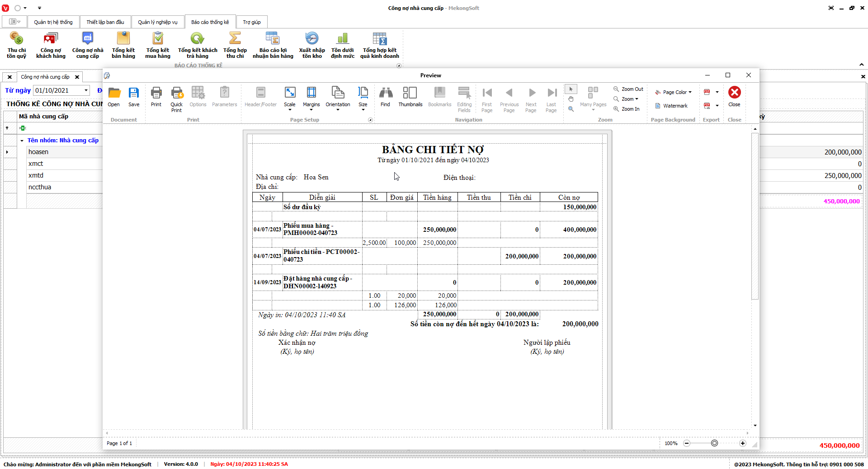Click the Mã nhà cung cấp column header
The height and width of the screenshot is (469, 868).
(x=60, y=117)
